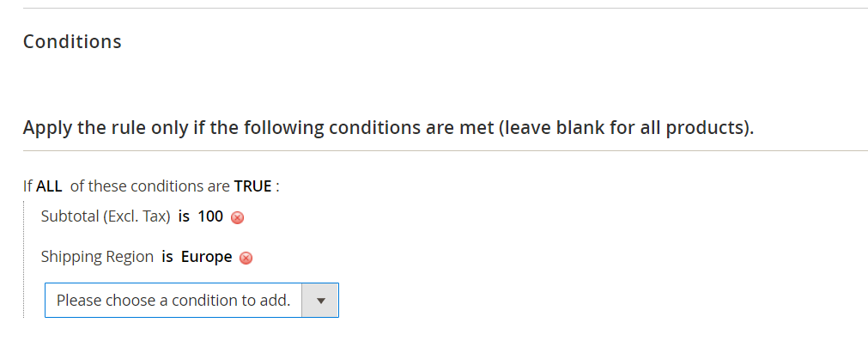
Task: Remove the Subtotal (Excl. Tax) condition
Action: pyautogui.click(x=237, y=217)
